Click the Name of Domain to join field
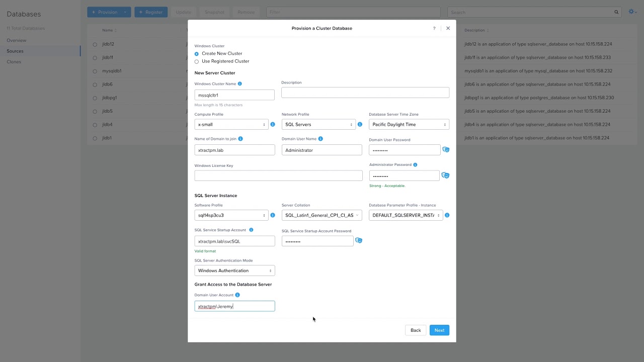Screen dimensions: 644x362 coord(234,150)
